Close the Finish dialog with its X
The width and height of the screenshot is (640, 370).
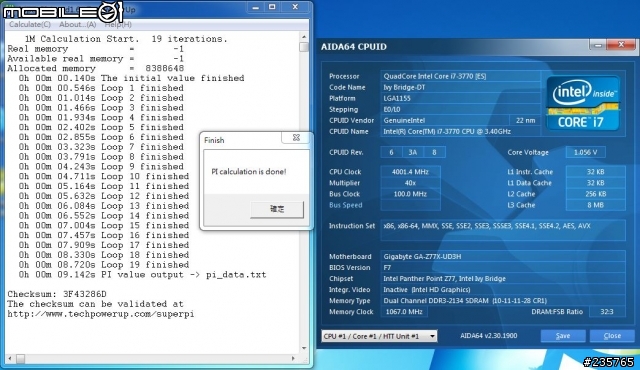point(296,138)
